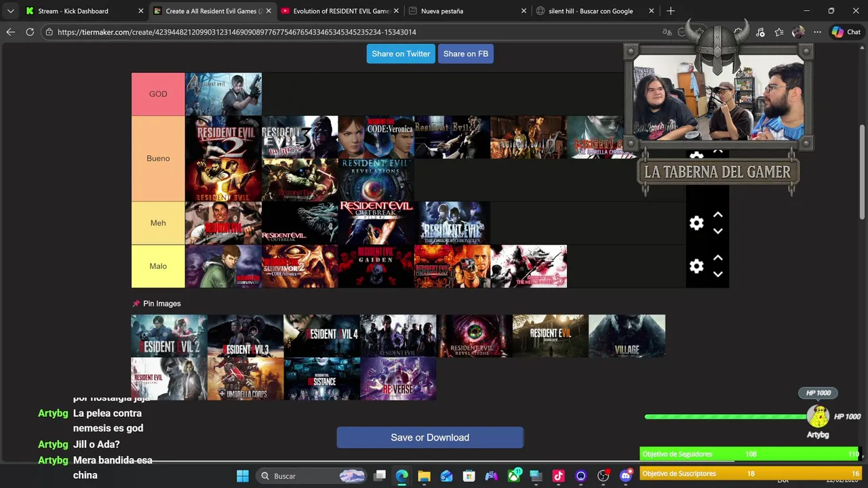Screen dimensions: 868x488
Task: Close the Stream - Kick Dashboard tab
Action: (x=141, y=11)
